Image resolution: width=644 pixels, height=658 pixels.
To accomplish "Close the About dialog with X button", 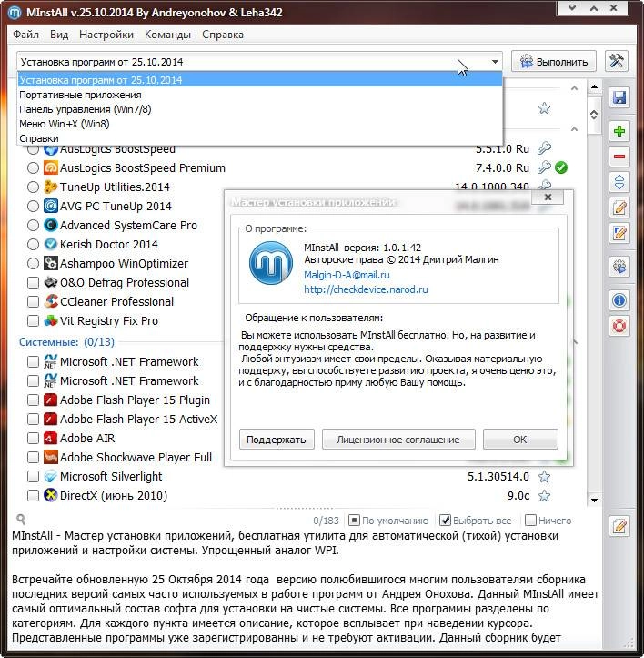I will pos(548,197).
